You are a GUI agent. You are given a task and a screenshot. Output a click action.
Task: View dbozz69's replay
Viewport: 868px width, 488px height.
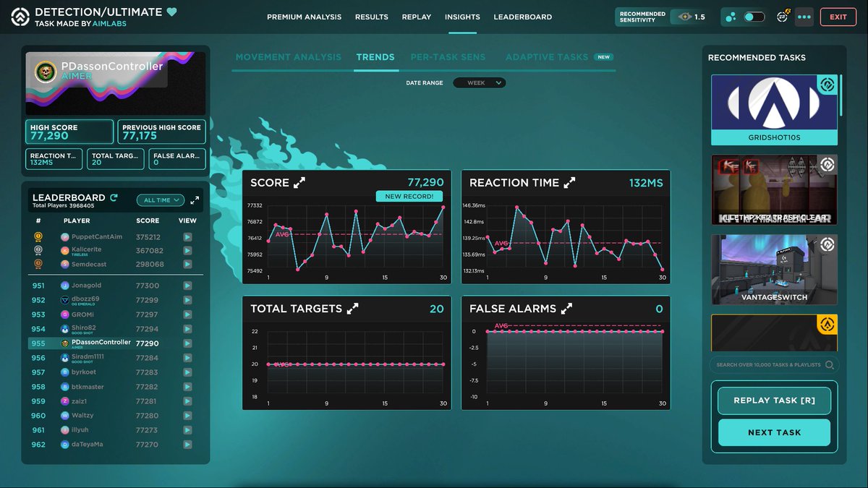[187, 300]
